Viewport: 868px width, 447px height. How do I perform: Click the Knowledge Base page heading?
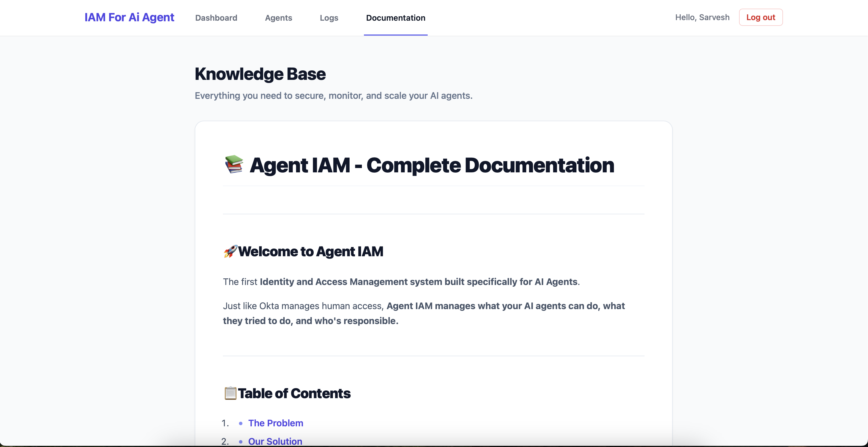(x=260, y=74)
